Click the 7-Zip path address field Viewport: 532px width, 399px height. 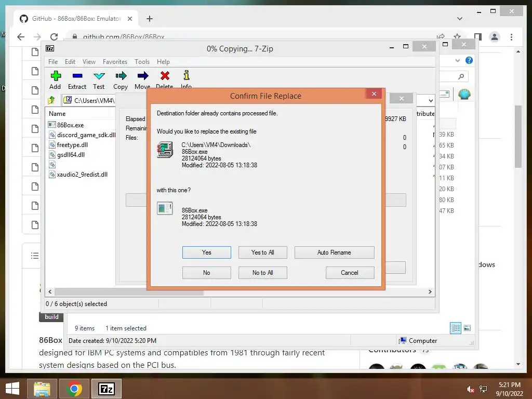coord(89,100)
